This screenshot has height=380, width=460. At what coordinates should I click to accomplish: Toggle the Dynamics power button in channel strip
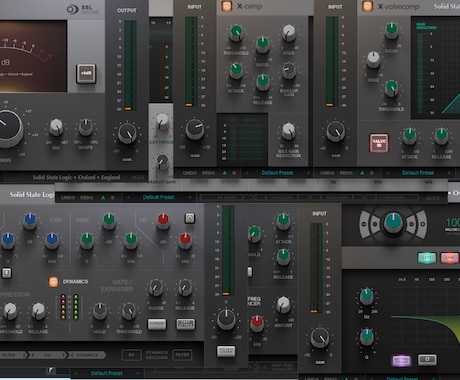(x=53, y=282)
